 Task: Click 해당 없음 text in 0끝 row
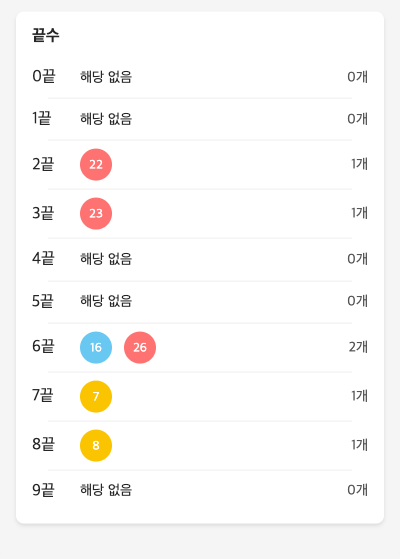tap(106, 77)
